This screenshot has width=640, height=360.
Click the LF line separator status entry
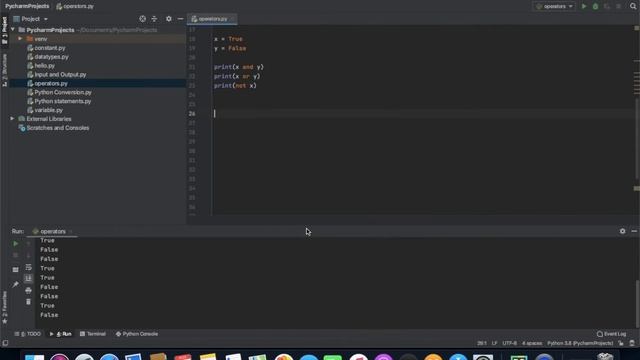[494, 343]
